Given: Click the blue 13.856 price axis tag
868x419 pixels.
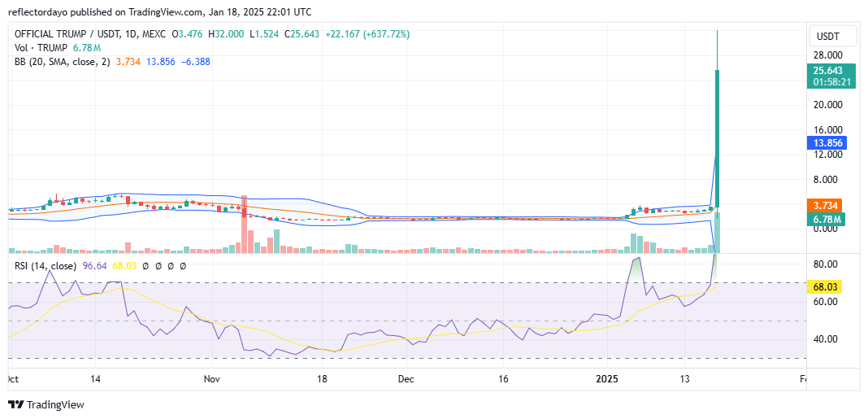Looking at the screenshot, I should [827, 143].
